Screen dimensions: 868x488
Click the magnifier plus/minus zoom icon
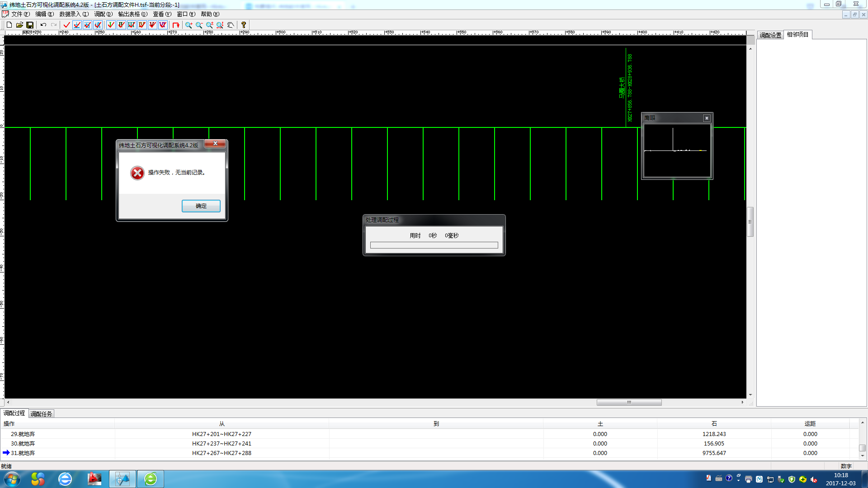click(x=210, y=25)
